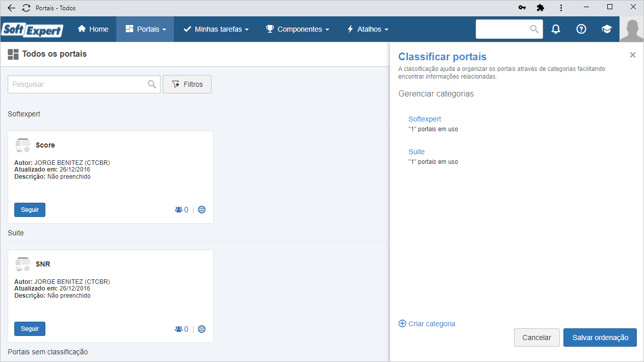Click the browser back arrow

point(11,8)
